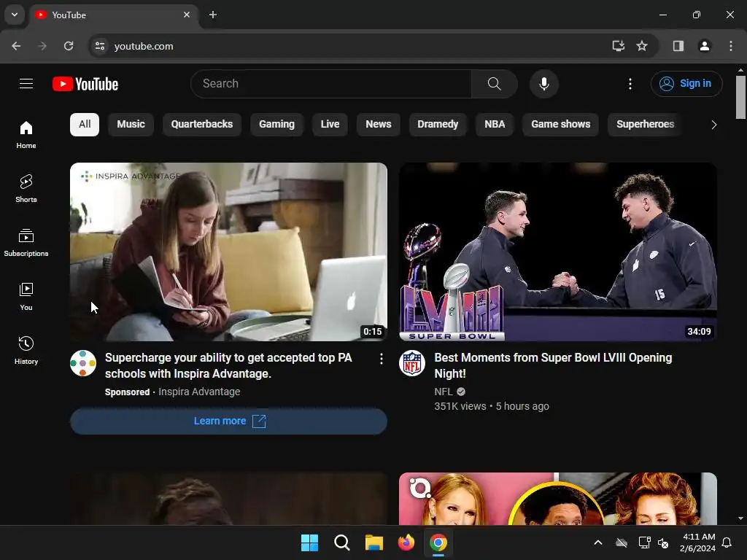This screenshot has width=747, height=560.
Task: Bookmark this page with the star
Action: coord(642,46)
